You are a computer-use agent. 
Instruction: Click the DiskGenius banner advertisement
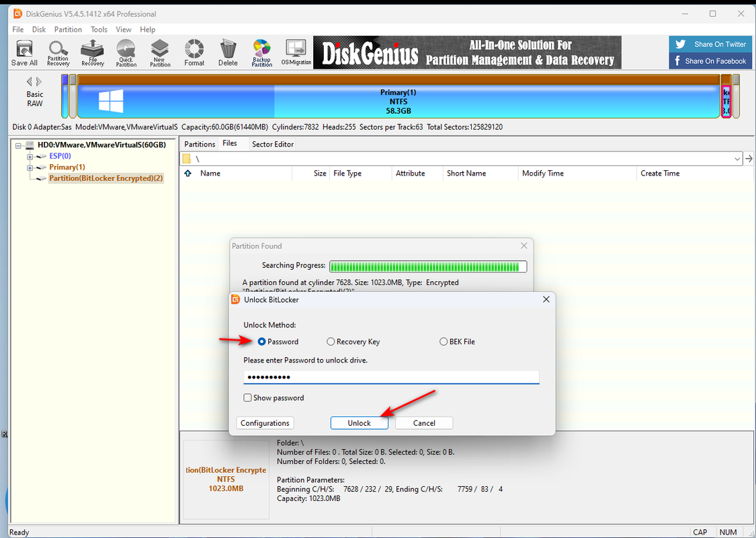467,52
